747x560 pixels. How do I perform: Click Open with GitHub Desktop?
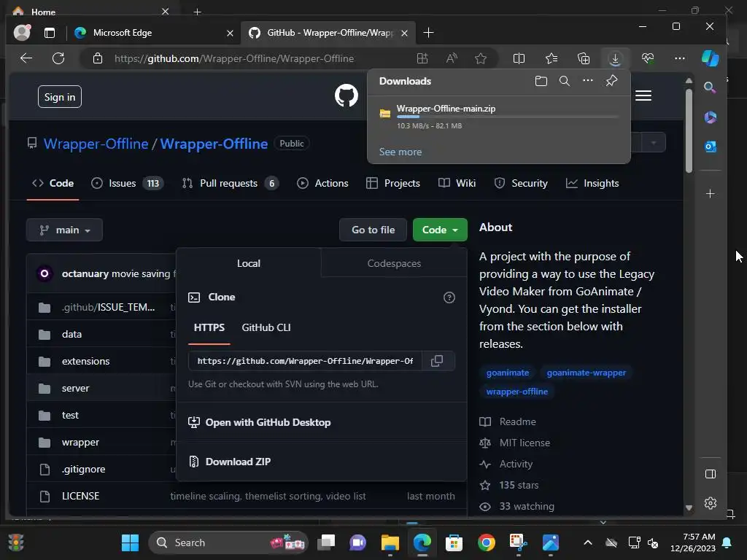(260, 422)
